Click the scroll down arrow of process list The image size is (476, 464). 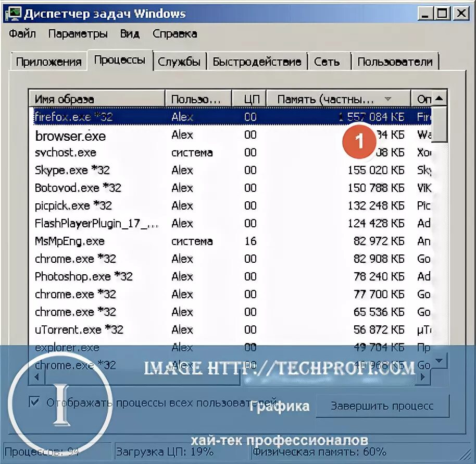point(439,361)
